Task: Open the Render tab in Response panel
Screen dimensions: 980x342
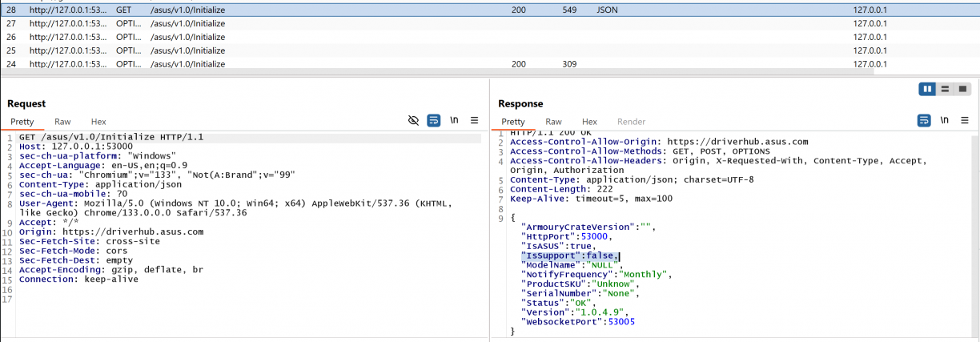Action: pyautogui.click(x=632, y=122)
